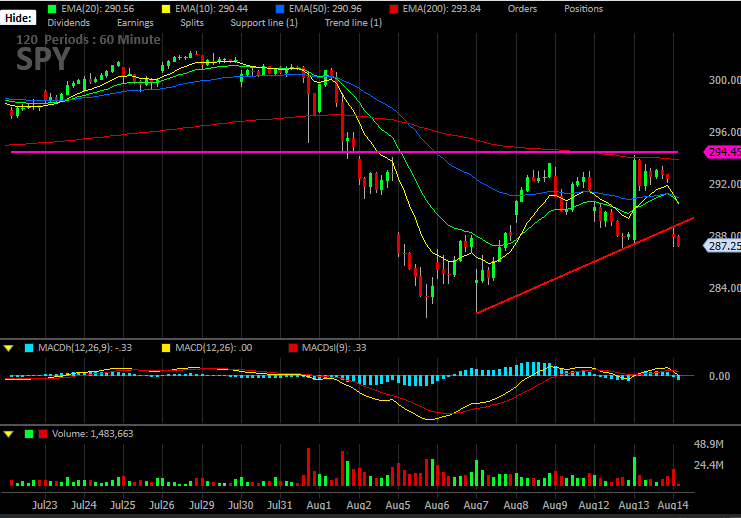Screen dimensions: 741x518
Task: Click the 287.25 current price tag
Action: point(723,246)
